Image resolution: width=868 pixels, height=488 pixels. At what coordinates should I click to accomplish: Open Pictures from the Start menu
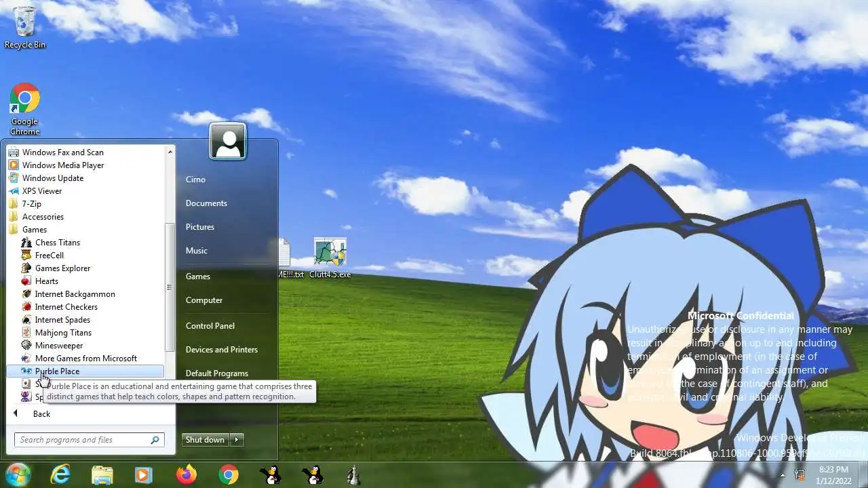[x=200, y=227]
